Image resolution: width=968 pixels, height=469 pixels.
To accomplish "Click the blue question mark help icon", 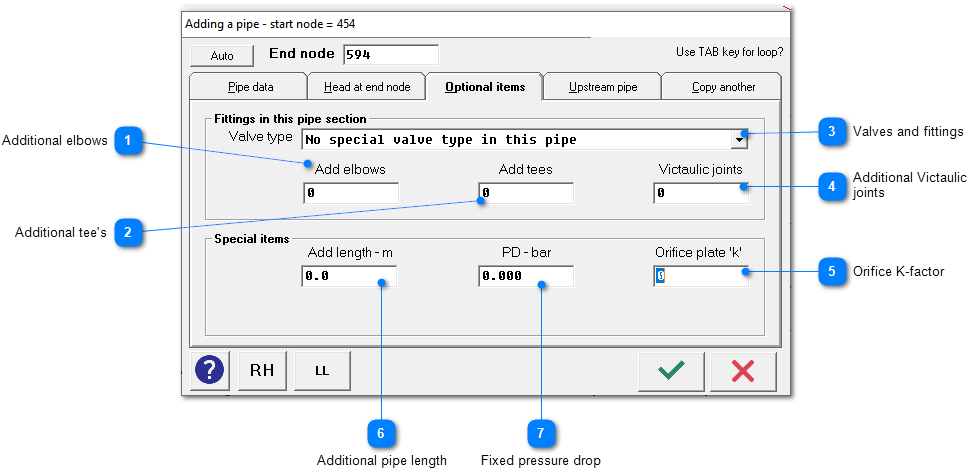I will tap(210, 370).
